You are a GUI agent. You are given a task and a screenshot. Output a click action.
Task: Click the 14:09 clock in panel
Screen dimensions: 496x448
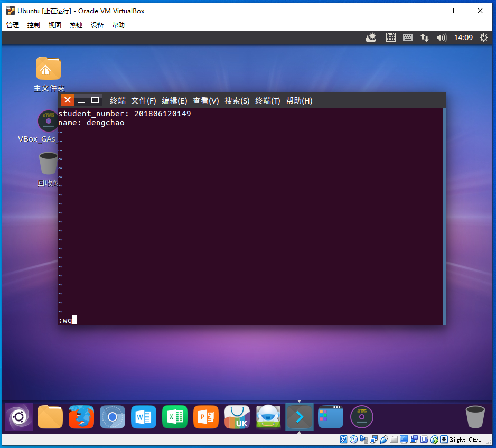tap(463, 38)
